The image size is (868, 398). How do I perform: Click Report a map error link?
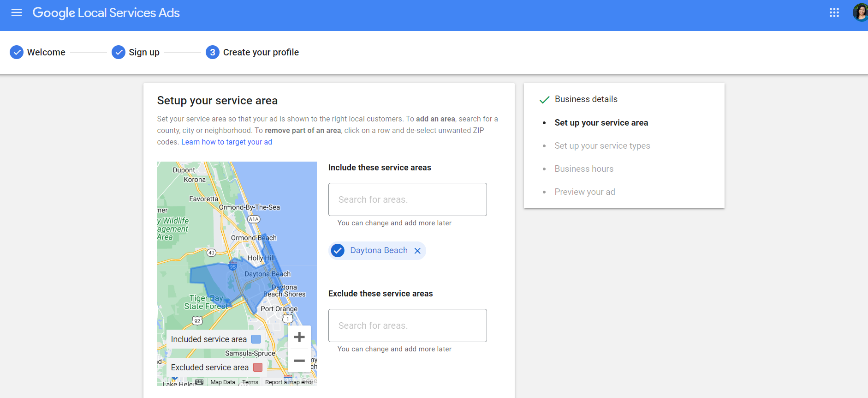pos(289,382)
